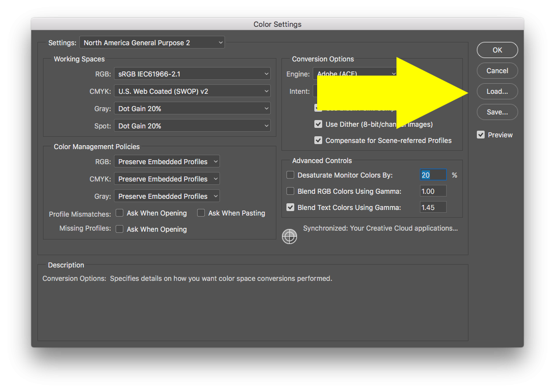555x392 pixels.
Task: Click the desaturate percentage input field
Action: (x=433, y=175)
